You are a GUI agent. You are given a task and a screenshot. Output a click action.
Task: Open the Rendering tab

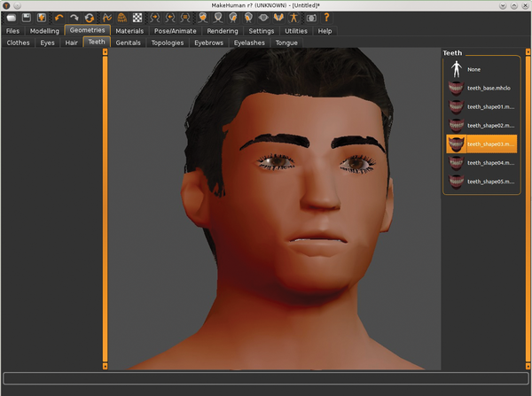click(x=223, y=31)
